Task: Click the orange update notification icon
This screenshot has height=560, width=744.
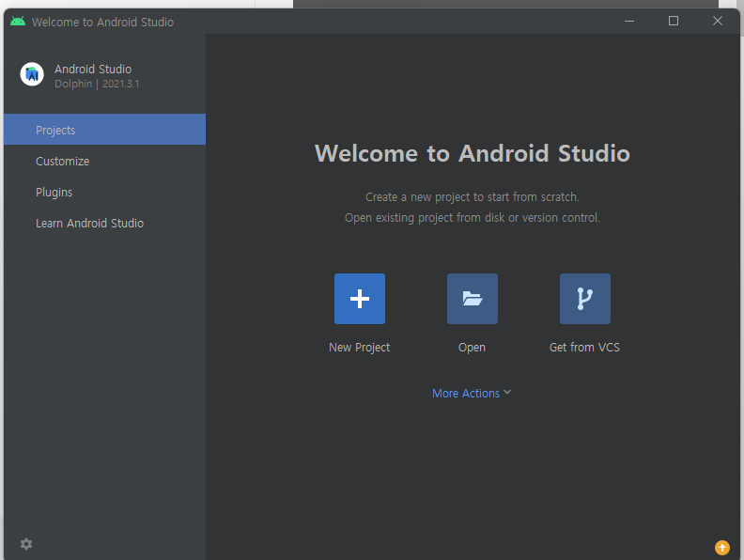Action: 722,548
